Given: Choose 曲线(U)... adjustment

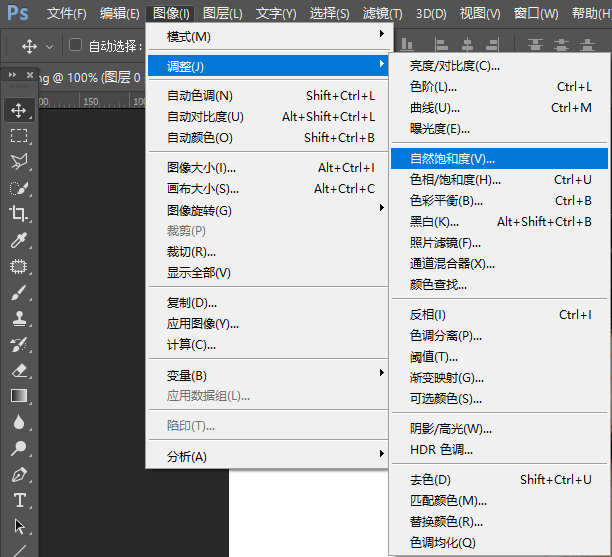Looking at the screenshot, I should pos(499,107).
